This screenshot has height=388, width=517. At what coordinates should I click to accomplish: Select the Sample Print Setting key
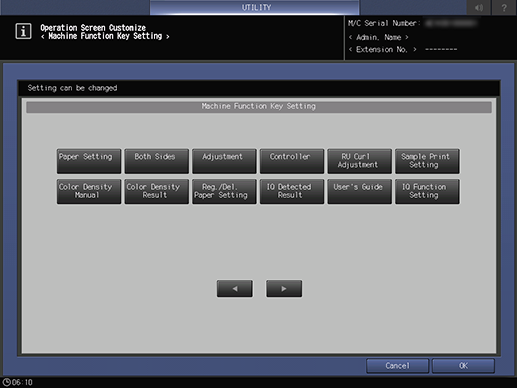pos(427,161)
